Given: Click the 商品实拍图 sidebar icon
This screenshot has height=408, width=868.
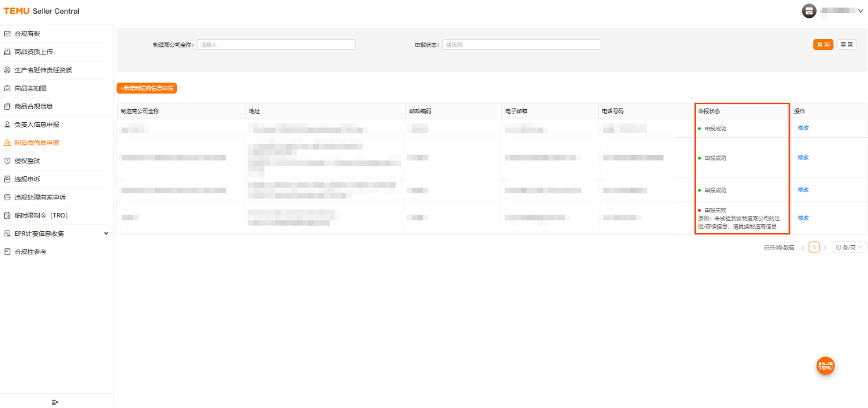Looking at the screenshot, I should [x=8, y=88].
